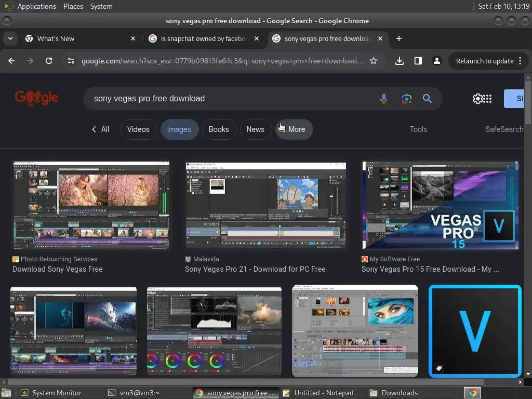Click Chrome icon in taskbar tray
The width and height of the screenshot is (532, 399).
[472, 393]
